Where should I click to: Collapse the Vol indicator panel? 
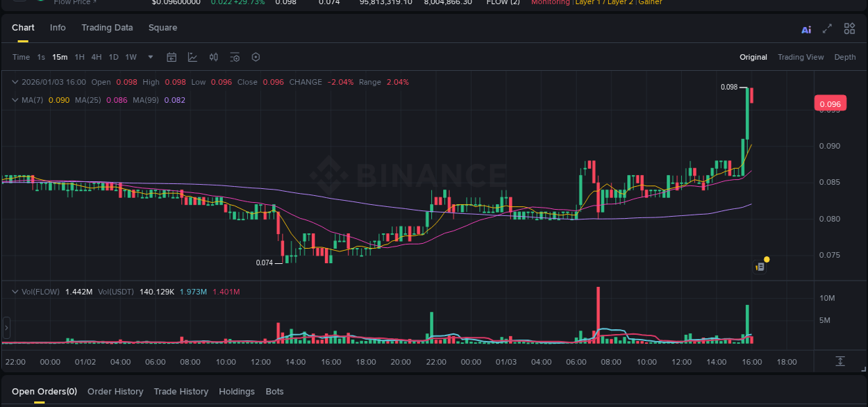coord(14,292)
